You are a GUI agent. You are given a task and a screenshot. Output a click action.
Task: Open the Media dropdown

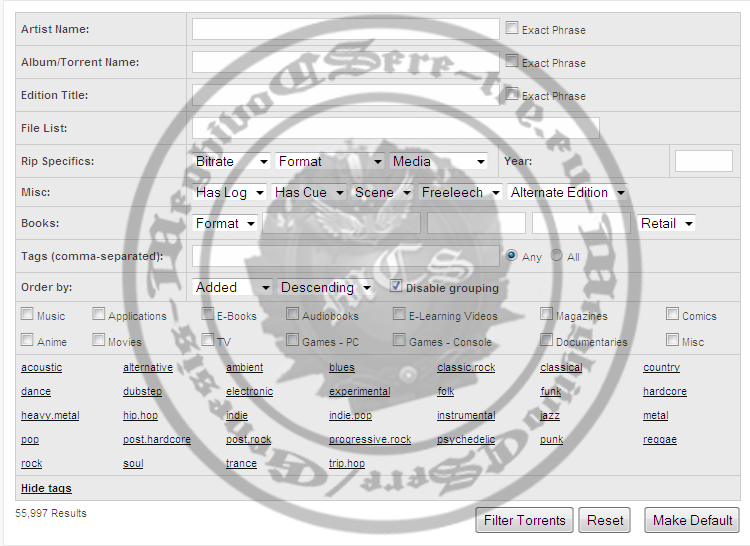(439, 162)
